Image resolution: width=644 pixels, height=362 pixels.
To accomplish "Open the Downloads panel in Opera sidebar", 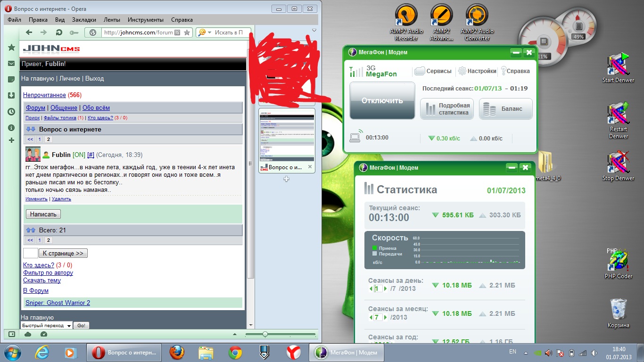I will [12, 96].
